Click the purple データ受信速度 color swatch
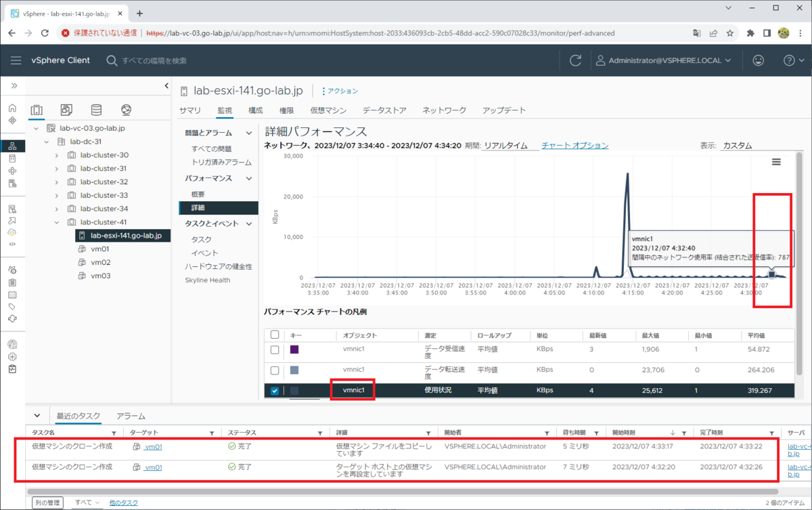This screenshot has height=510, width=812. click(x=294, y=349)
